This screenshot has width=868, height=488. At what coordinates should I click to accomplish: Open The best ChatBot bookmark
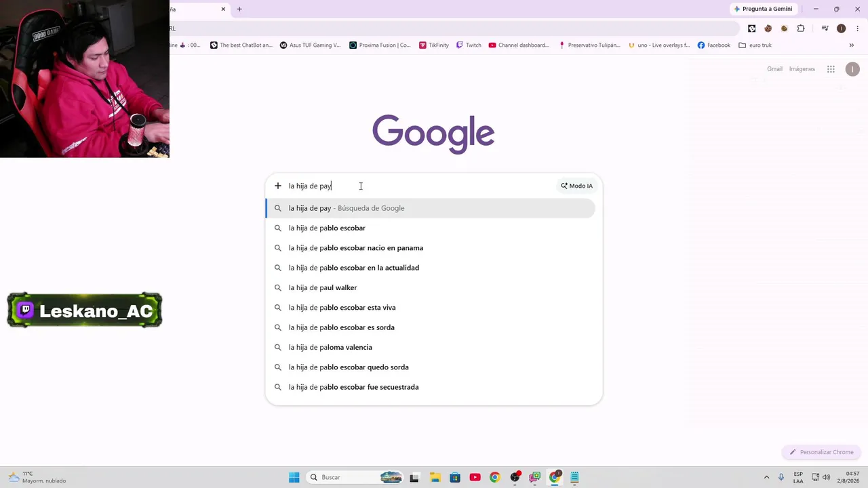tap(241, 45)
